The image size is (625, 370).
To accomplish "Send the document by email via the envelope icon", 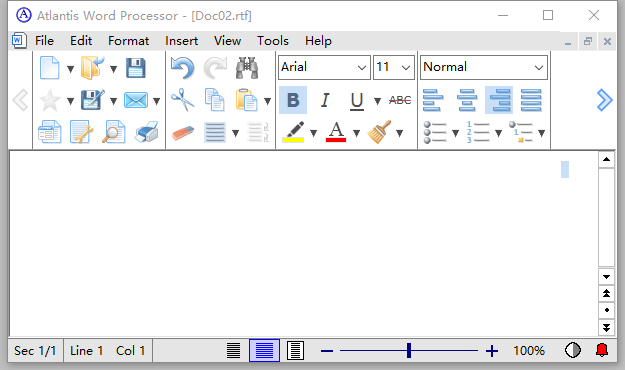I will (136, 100).
